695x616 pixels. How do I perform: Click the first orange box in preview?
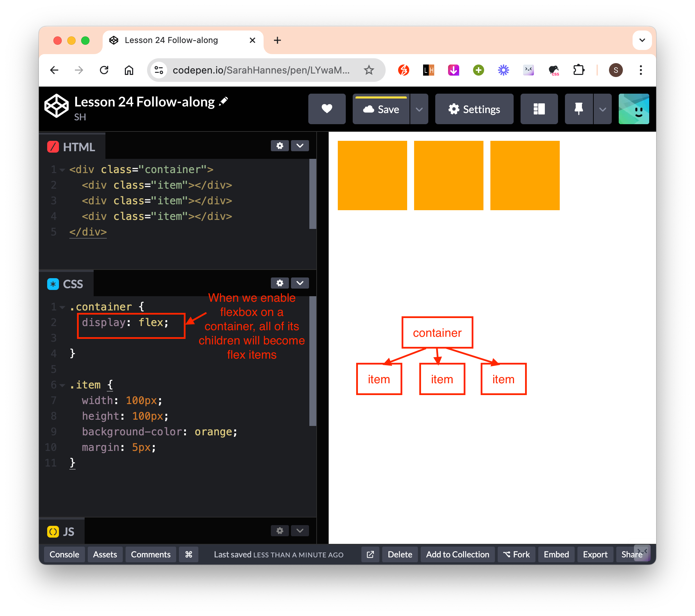pyautogui.click(x=372, y=176)
